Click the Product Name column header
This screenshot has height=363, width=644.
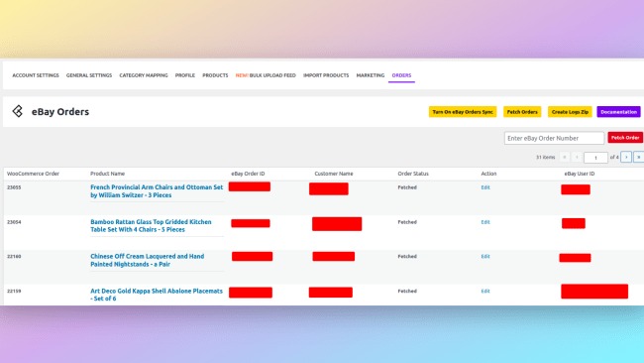[x=107, y=174]
